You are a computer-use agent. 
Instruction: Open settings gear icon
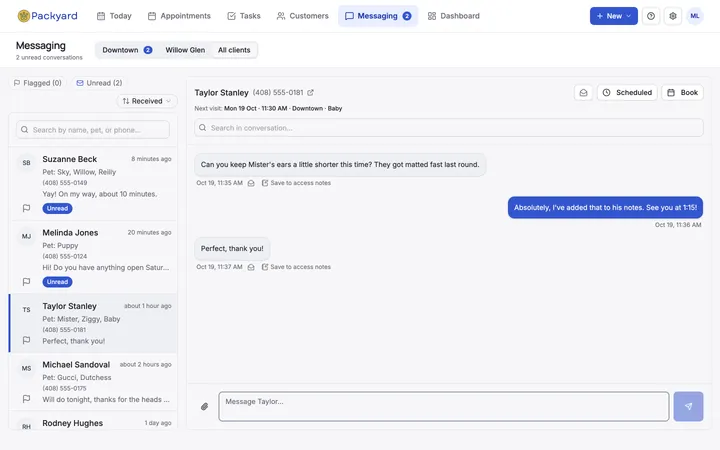click(673, 16)
